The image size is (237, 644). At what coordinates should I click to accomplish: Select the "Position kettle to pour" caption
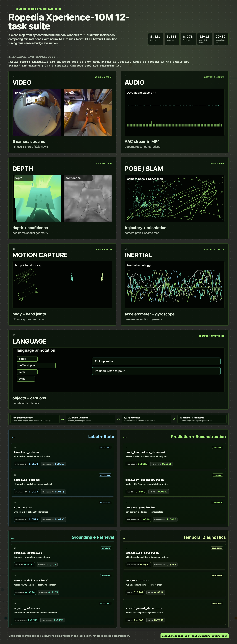click(156, 371)
